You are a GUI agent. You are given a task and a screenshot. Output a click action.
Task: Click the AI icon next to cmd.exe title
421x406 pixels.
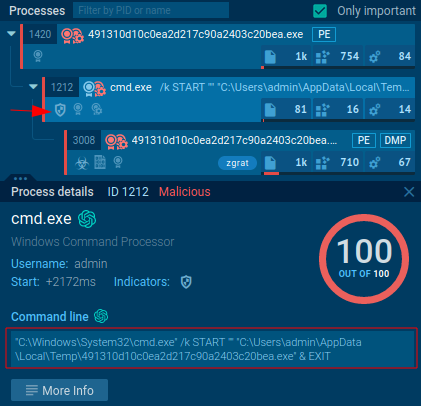tap(87, 219)
